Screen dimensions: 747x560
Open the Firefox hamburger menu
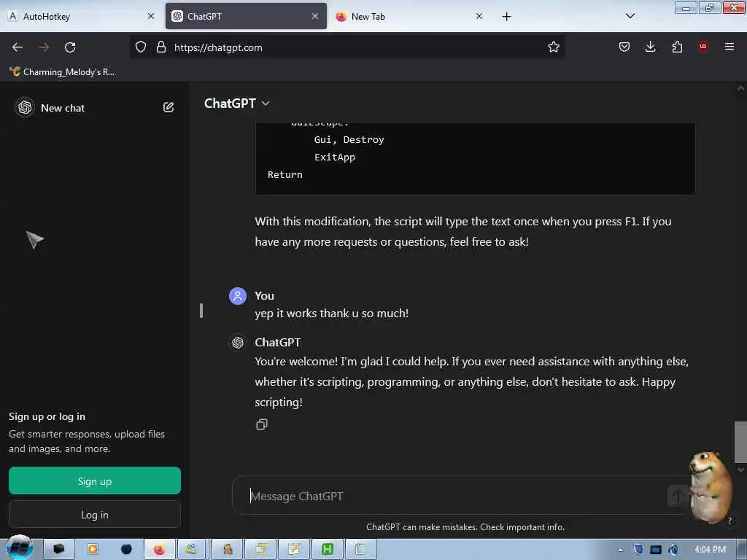pyautogui.click(x=729, y=47)
